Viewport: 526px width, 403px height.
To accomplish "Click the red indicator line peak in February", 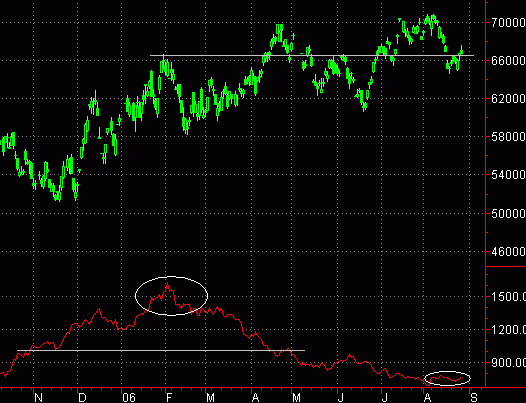I will [168, 284].
